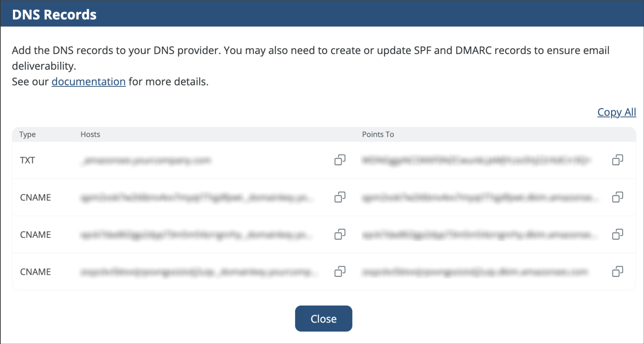Click the Copy All link
The width and height of the screenshot is (644, 344).
pyautogui.click(x=617, y=112)
